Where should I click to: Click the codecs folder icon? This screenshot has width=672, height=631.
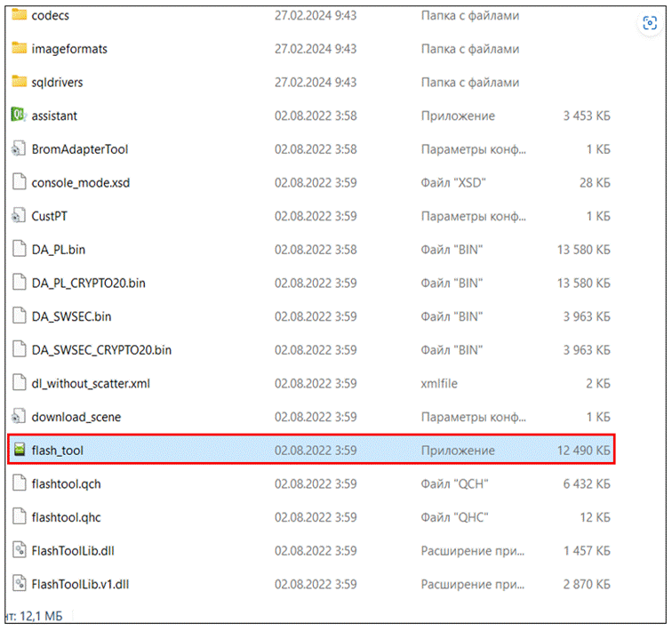pyautogui.click(x=19, y=14)
